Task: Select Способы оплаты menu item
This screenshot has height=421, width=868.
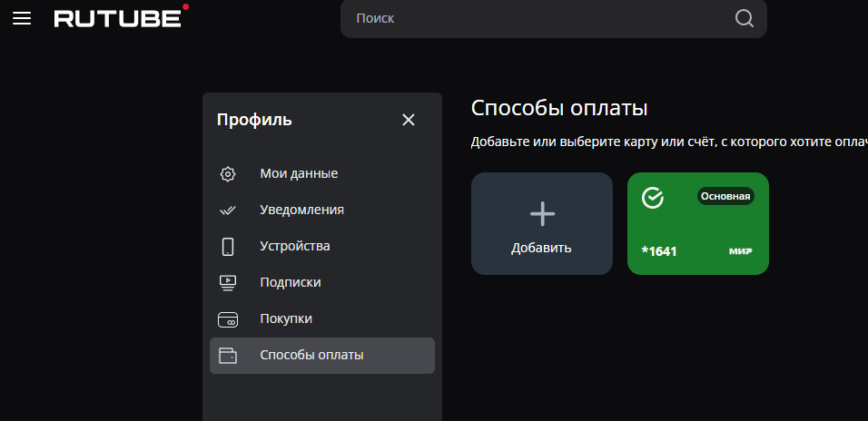Action: pyautogui.click(x=322, y=356)
